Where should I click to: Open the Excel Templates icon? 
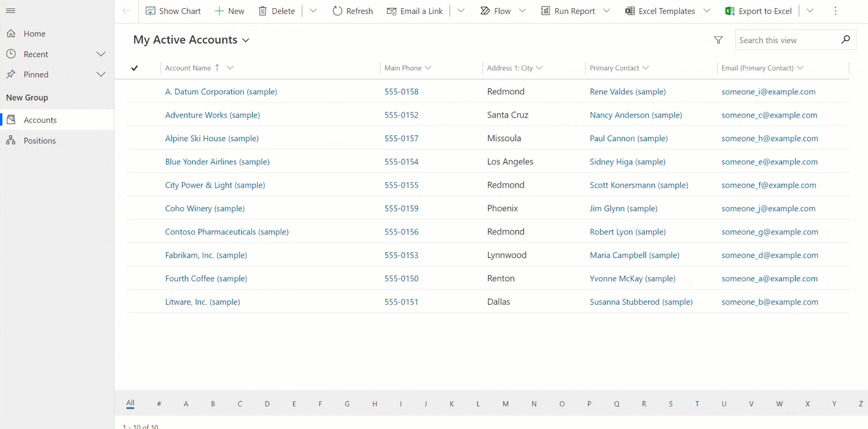click(629, 10)
